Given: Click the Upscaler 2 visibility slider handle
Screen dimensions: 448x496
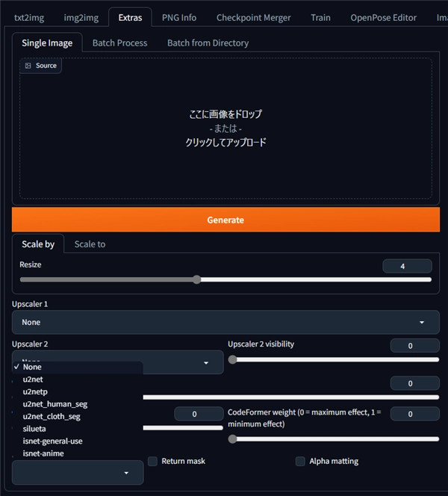Looking at the screenshot, I should click(232, 359).
